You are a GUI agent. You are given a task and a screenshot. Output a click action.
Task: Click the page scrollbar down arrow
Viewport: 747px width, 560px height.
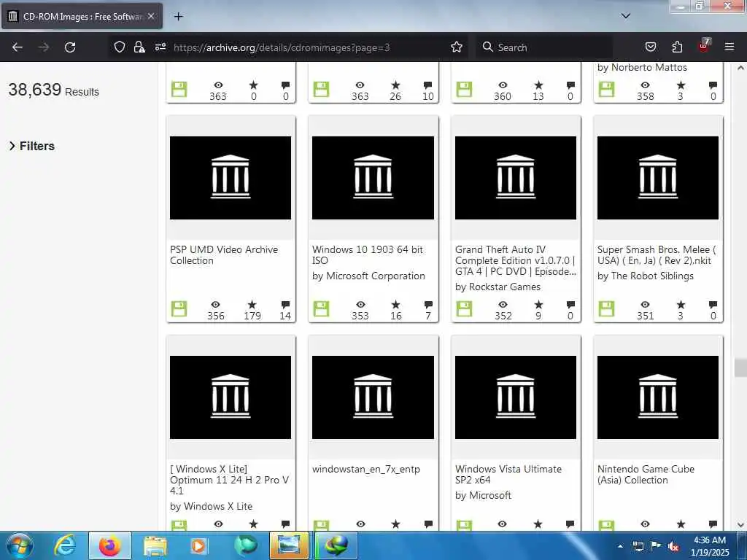pyautogui.click(x=740, y=524)
